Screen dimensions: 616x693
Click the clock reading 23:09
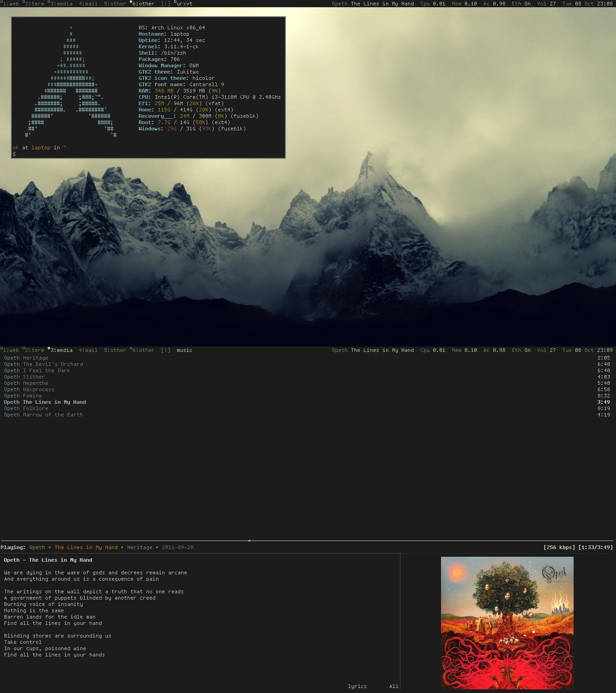coord(605,350)
